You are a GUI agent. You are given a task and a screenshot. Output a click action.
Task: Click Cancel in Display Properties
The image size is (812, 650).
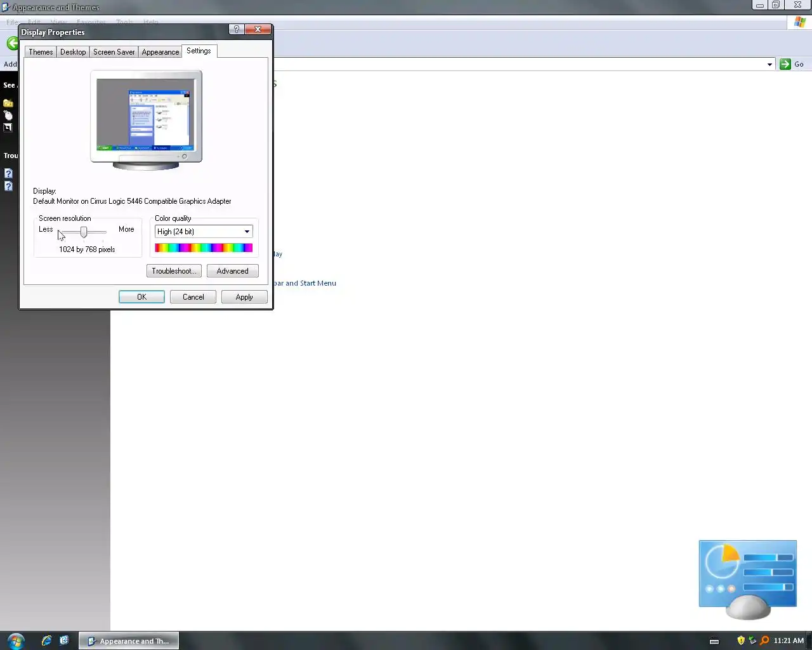coord(193,297)
